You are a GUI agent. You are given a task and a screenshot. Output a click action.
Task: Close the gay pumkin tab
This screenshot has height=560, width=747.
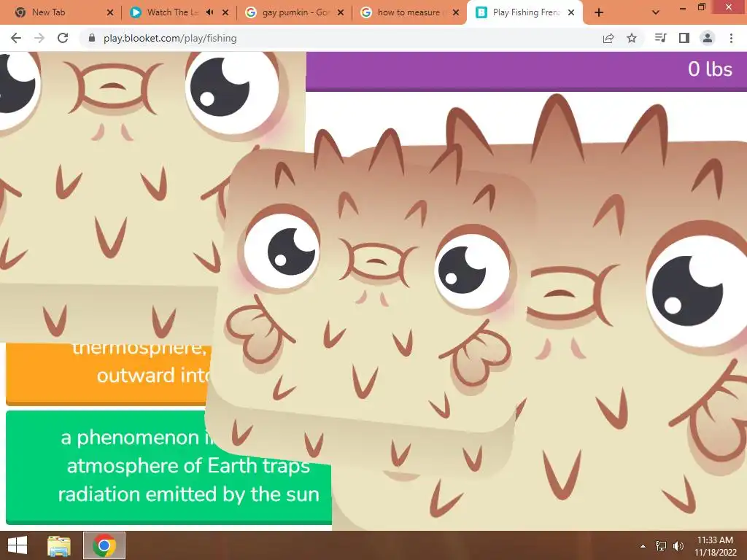[341, 12]
